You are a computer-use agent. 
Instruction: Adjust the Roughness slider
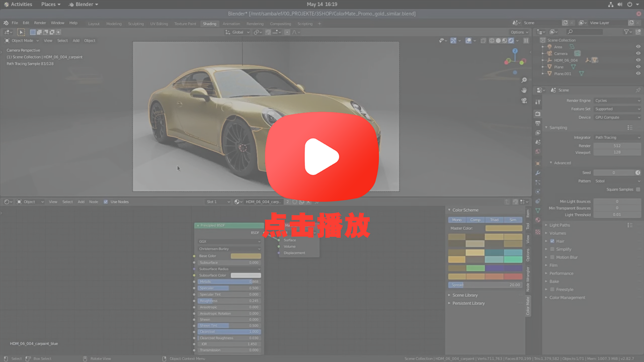click(x=229, y=301)
